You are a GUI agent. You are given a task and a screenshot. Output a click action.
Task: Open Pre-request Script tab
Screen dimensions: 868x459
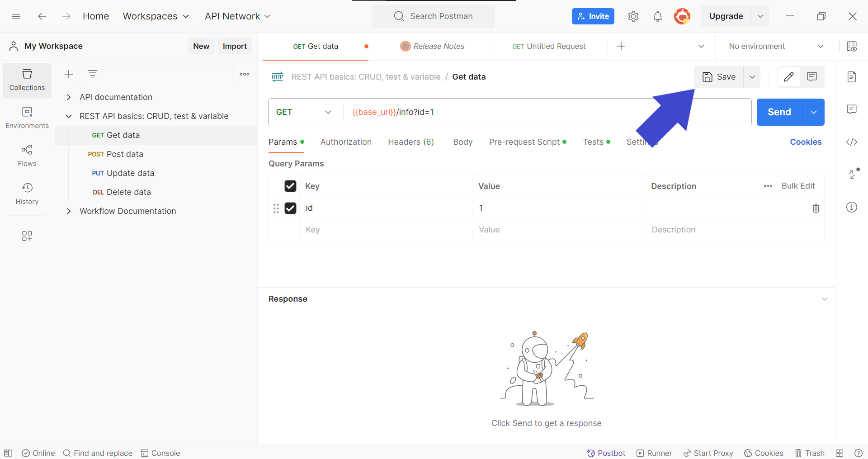click(x=528, y=142)
